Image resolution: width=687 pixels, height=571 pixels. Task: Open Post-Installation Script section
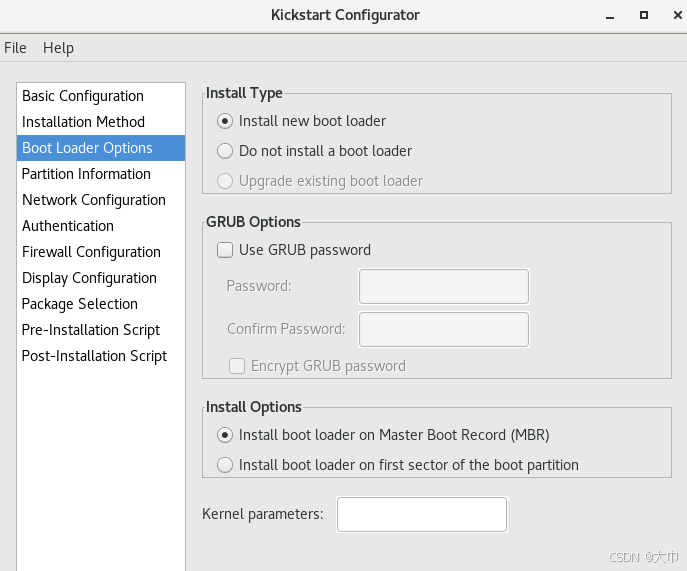[x=101, y=356]
